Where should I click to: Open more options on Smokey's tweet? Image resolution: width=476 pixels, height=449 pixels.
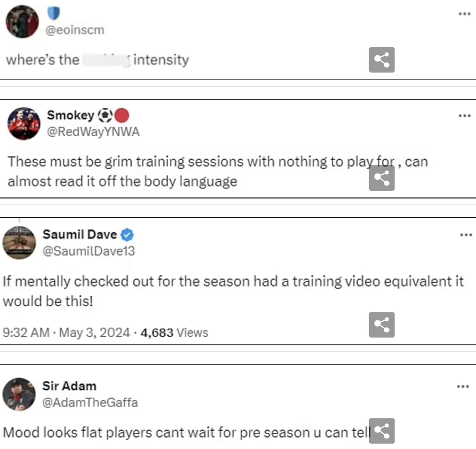point(464,116)
